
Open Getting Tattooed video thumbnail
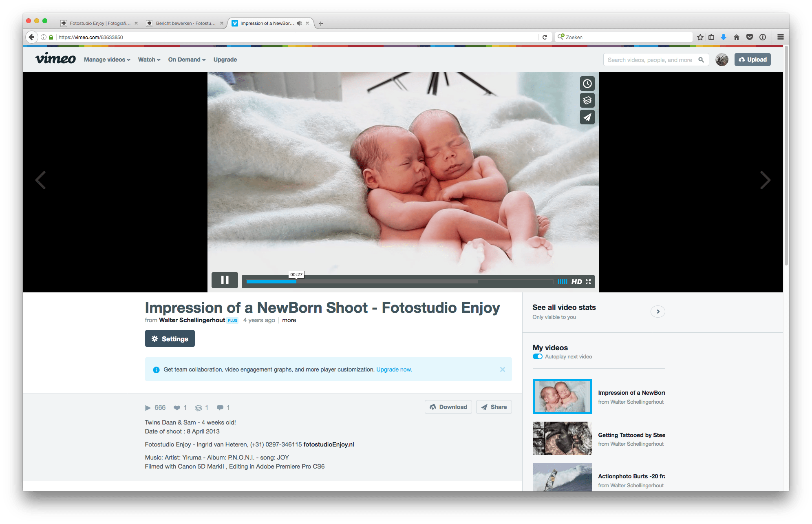point(562,438)
